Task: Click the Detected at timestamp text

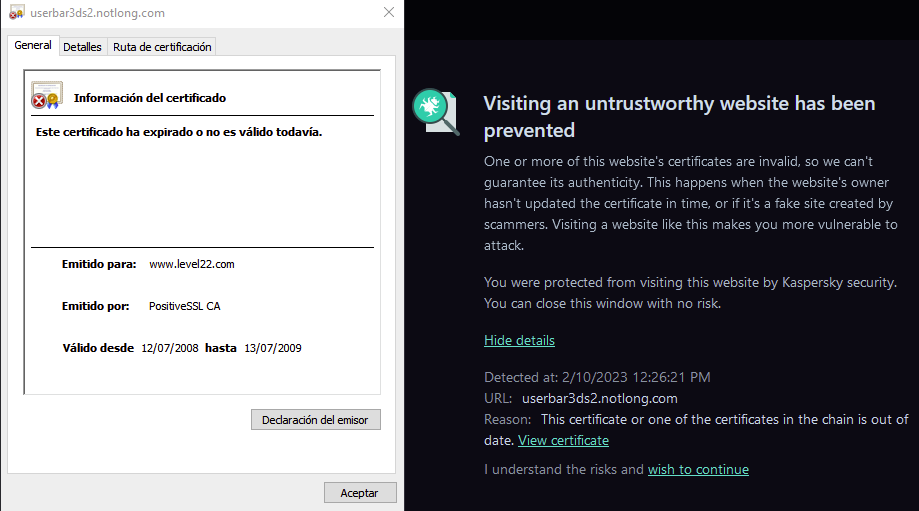Action: pos(597,378)
